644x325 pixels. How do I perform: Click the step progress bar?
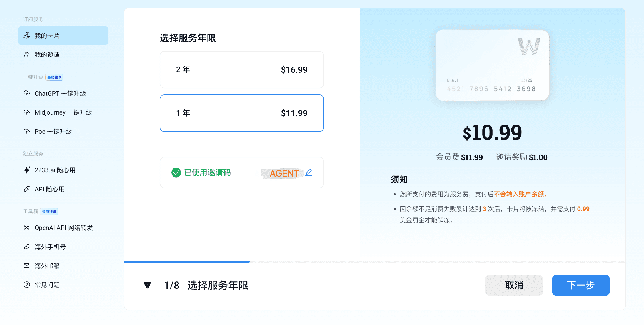coord(375,262)
